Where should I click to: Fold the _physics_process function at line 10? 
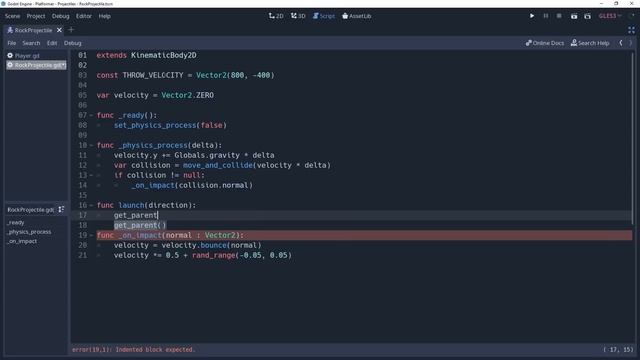click(x=91, y=145)
